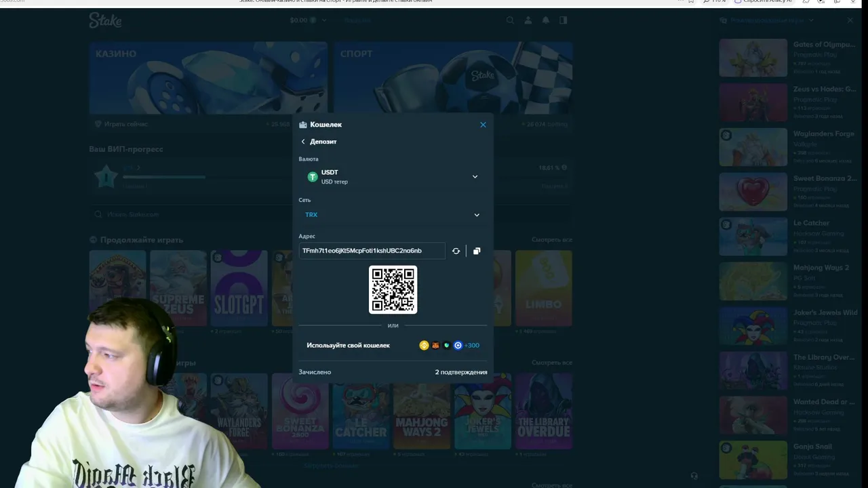Screen dimensions: 868x488
Task: Select the yellow Binance wallet icon
Action: [x=424, y=346]
